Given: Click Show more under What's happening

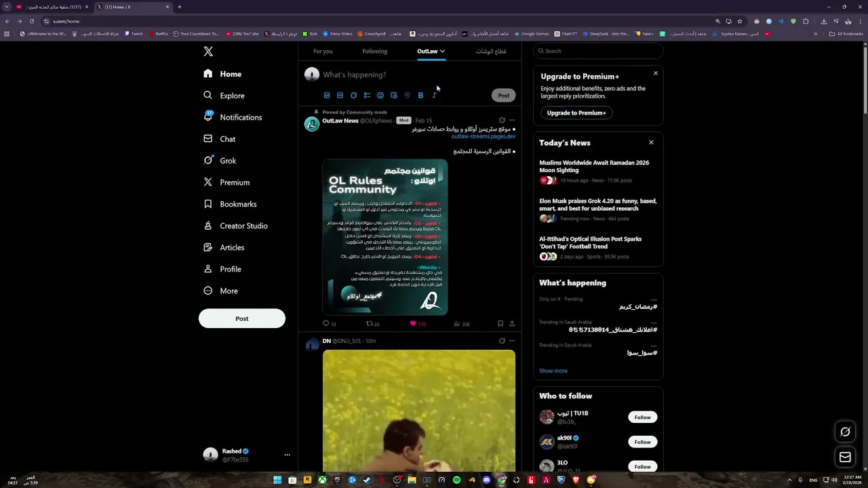Looking at the screenshot, I should [x=553, y=371].
